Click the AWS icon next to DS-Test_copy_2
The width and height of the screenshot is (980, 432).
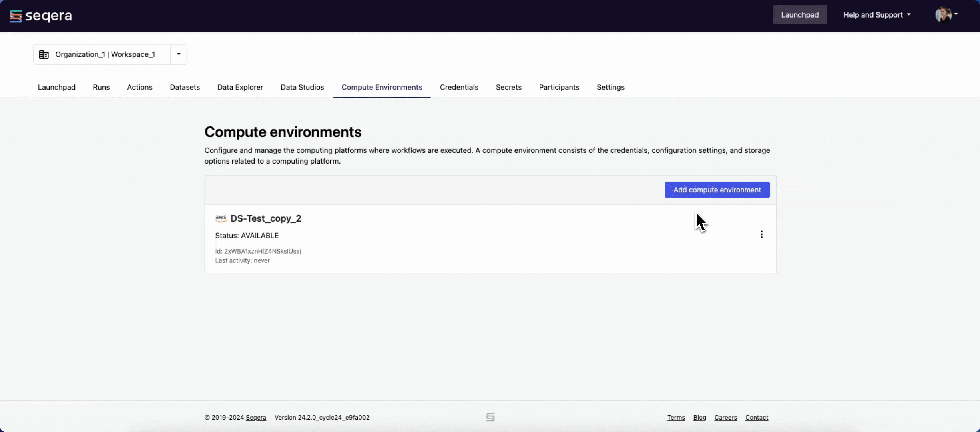(220, 218)
